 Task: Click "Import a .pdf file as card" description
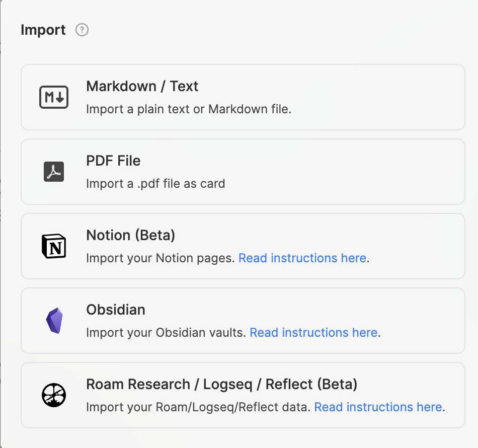point(155,184)
